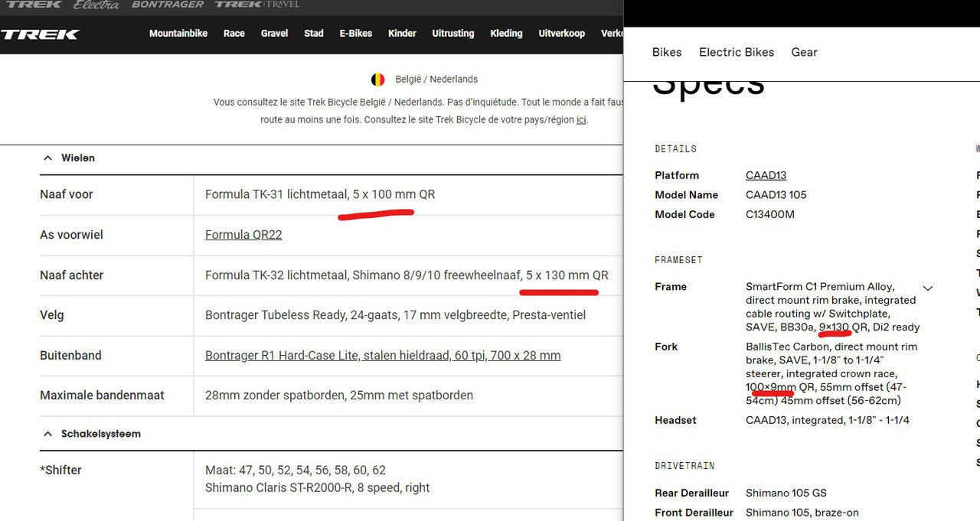This screenshot has width=980, height=521.
Task: Click the Trek brand link in the top bar
Action: click(34, 5)
